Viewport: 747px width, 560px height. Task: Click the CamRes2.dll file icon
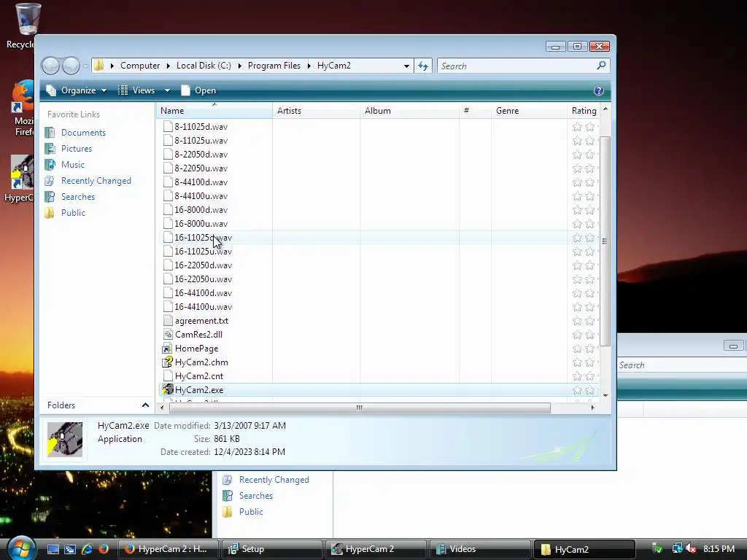click(x=167, y=334)
